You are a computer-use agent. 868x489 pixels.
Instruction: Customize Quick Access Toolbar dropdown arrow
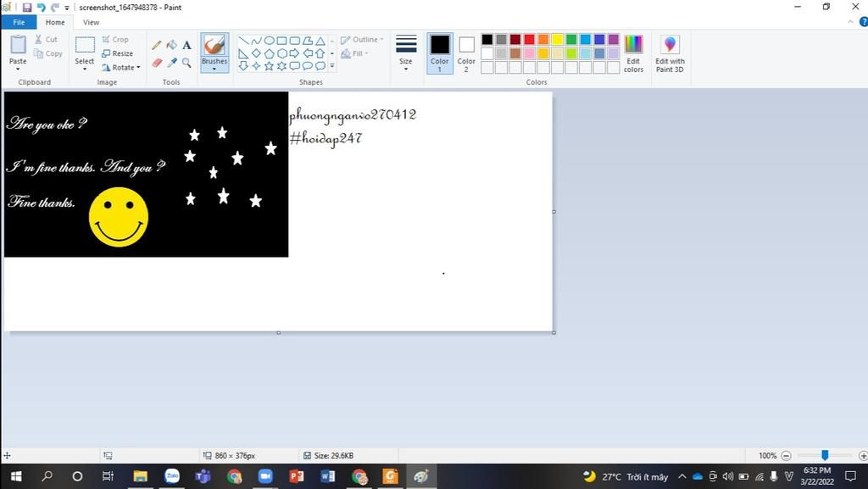67,8
